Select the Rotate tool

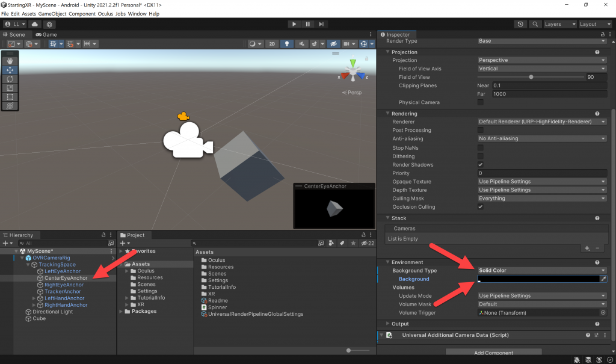[x=10, y=79]
